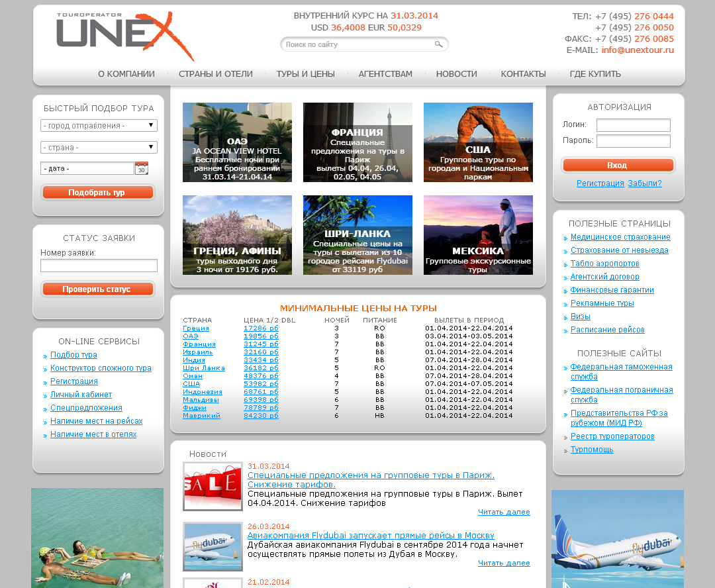Open the Рекламные туры link
Screen dimensions: 715x588
pyautogui.click(x=602, y=303)
